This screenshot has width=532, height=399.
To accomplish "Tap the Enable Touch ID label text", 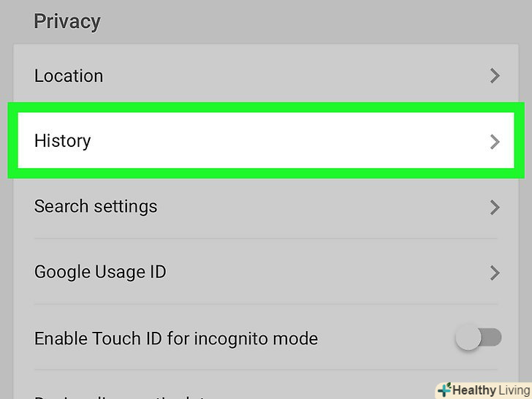I will pos(176,339).
